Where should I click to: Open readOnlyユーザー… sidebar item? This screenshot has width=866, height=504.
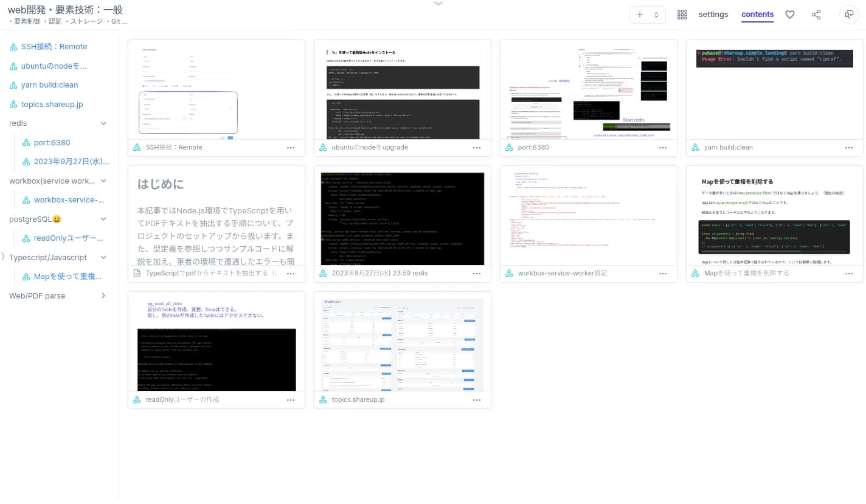point(69,238)
